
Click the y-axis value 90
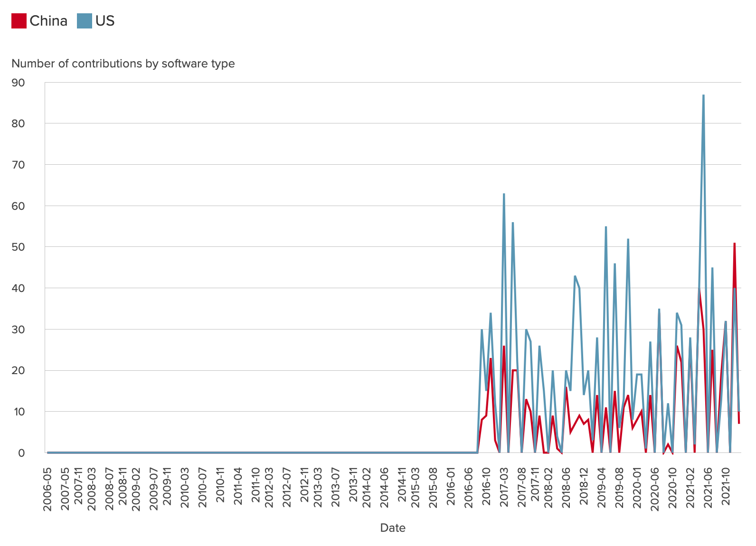click(19, 83)
